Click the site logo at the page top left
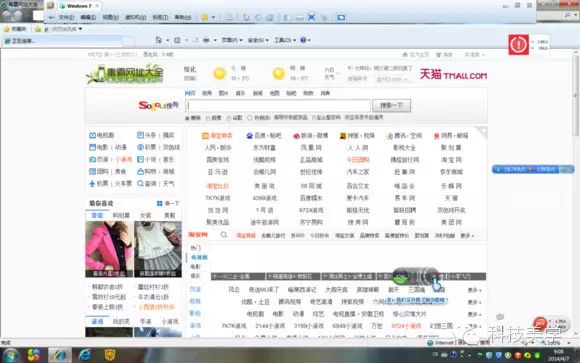The width and height of the screenshot is (580, 363). [x=125, y=74]
